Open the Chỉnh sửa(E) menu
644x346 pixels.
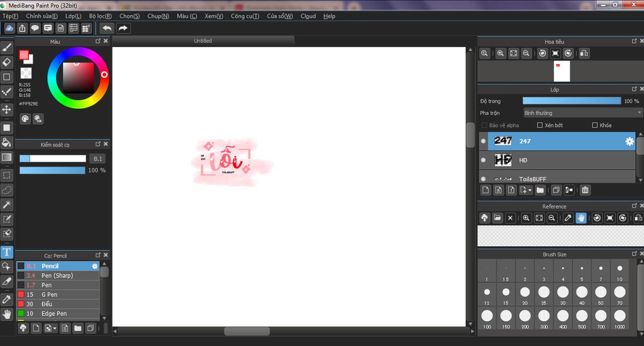click(x=42, y=16)
